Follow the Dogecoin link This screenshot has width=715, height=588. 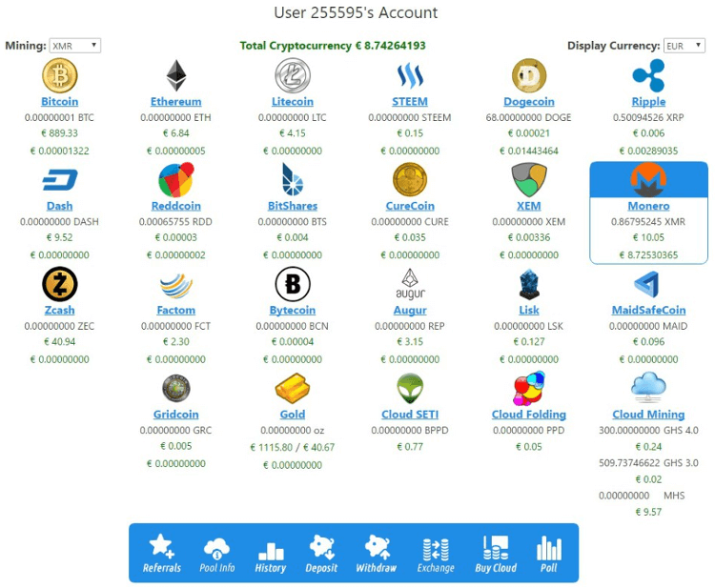pyautogui.click(x=529, y=102)
